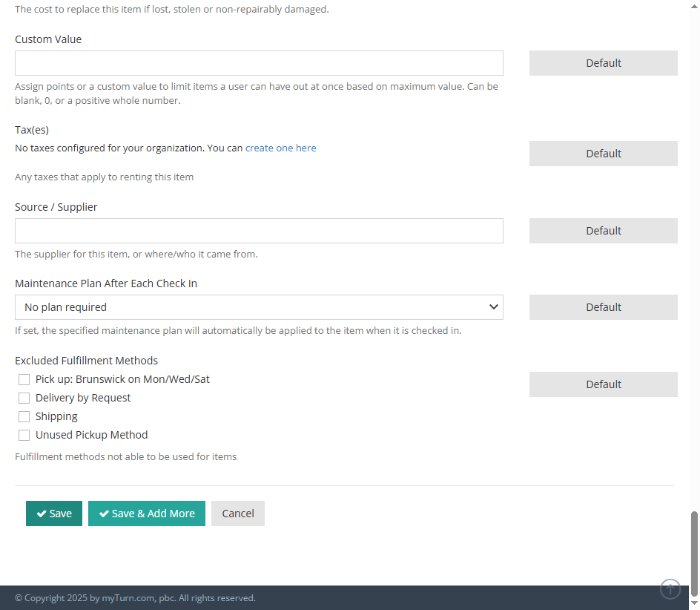This screenshot has width=700, height=610.
Task: Click the 'Excluded Fulfillment Methods' label
Action: (86, 361)
